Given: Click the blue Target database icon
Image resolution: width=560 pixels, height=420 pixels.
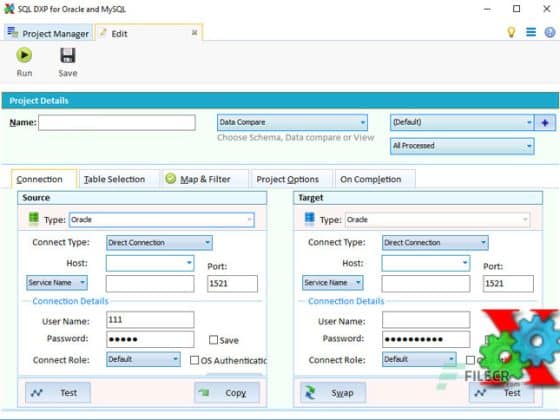Looking at the screenshot, I should 309,218.
